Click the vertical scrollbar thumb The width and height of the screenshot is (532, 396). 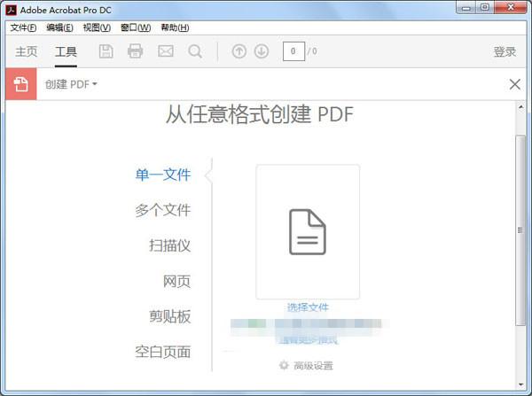click(x=520, y=230)
